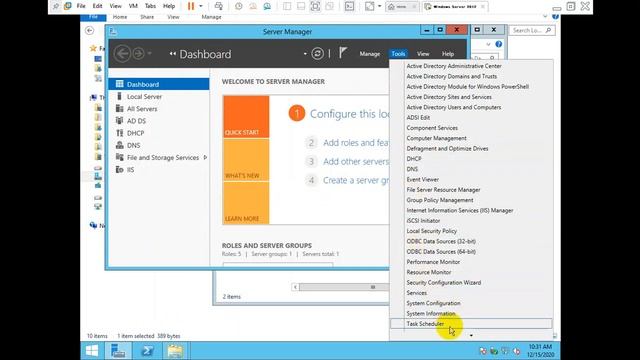Viewport: 640px width, 360px height.
Task: Open Performance Monitor from Tools menu
Action: click(433, 262)
